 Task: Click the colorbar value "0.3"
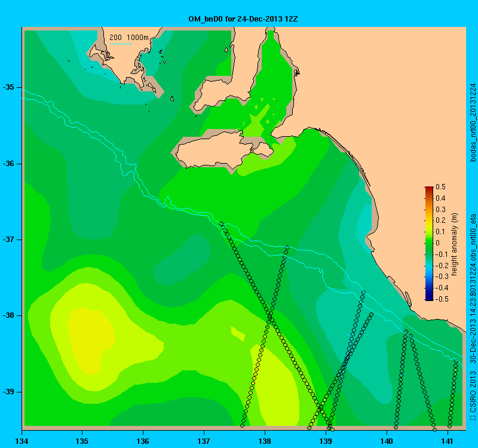440,210
